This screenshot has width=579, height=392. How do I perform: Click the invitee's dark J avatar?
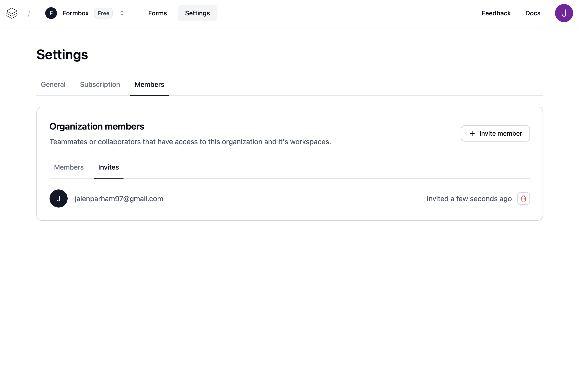[59, 198]
